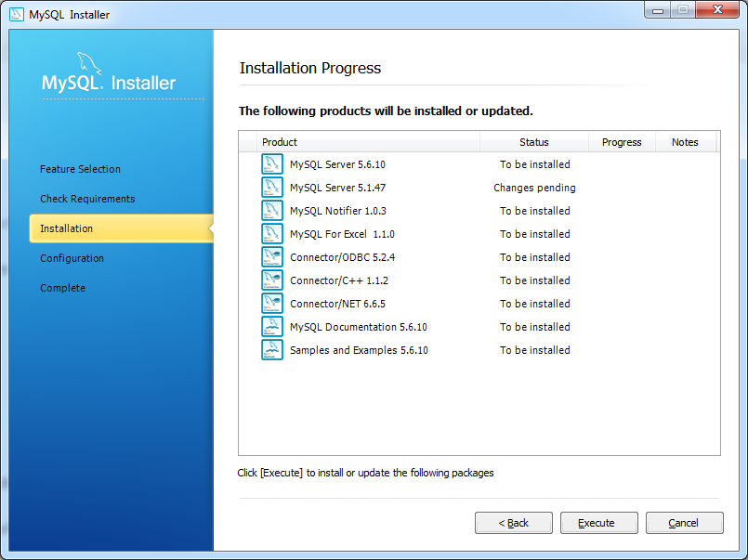Select the Connector/C++ 1.1.2 text

point(339,280)
